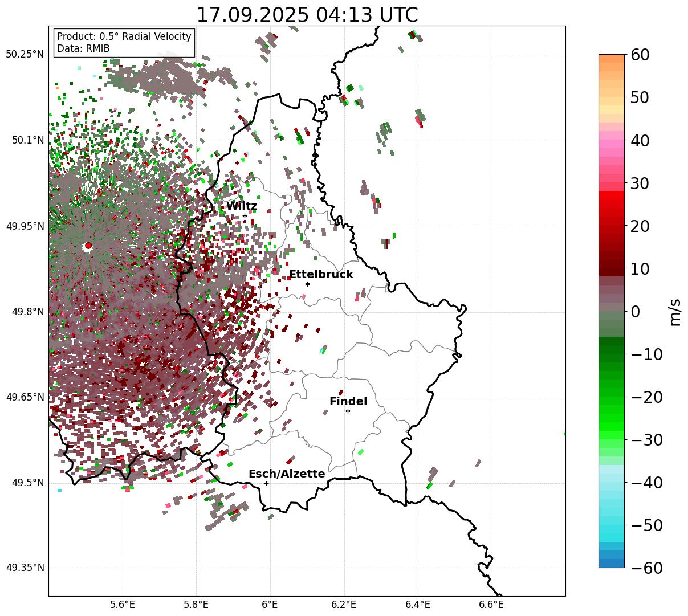Click the plot title 17.09.2025 04:13 UTC
The height and width of the screenshot is (616, 688).
pos(307,14)
